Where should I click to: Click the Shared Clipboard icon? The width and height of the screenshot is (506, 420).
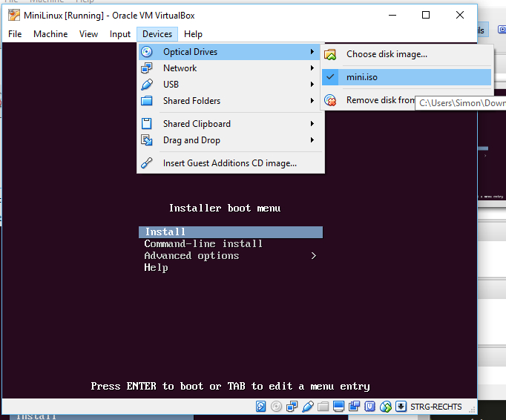point(146,124)
